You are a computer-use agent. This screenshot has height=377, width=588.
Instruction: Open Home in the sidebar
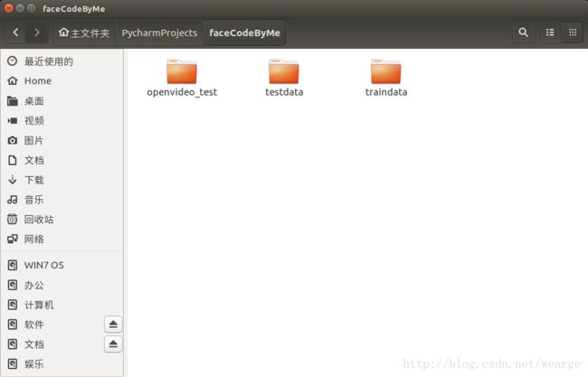[x=62, y=81]
